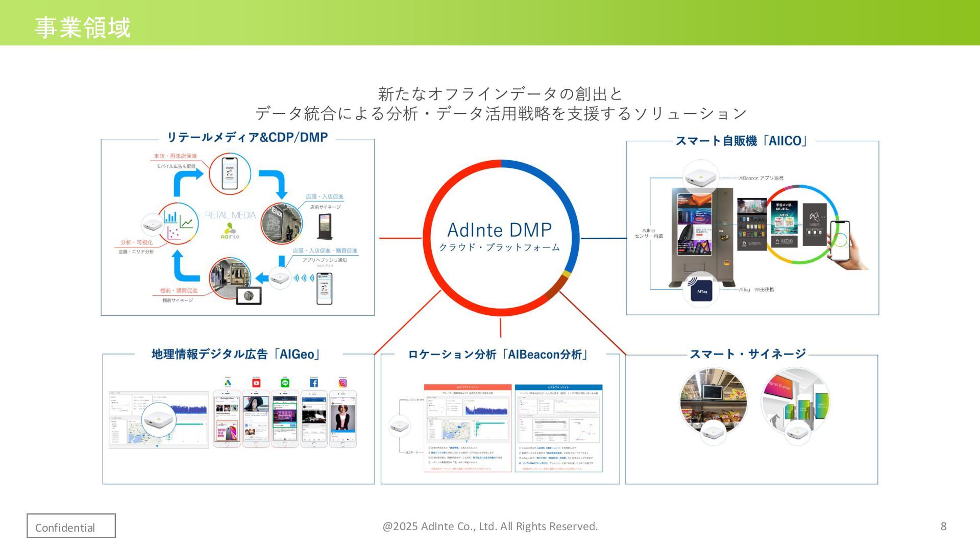Click the AdInte DMP center circle text
The height and width of the screenshot is (551, 980).
click(x=500, y=231)
